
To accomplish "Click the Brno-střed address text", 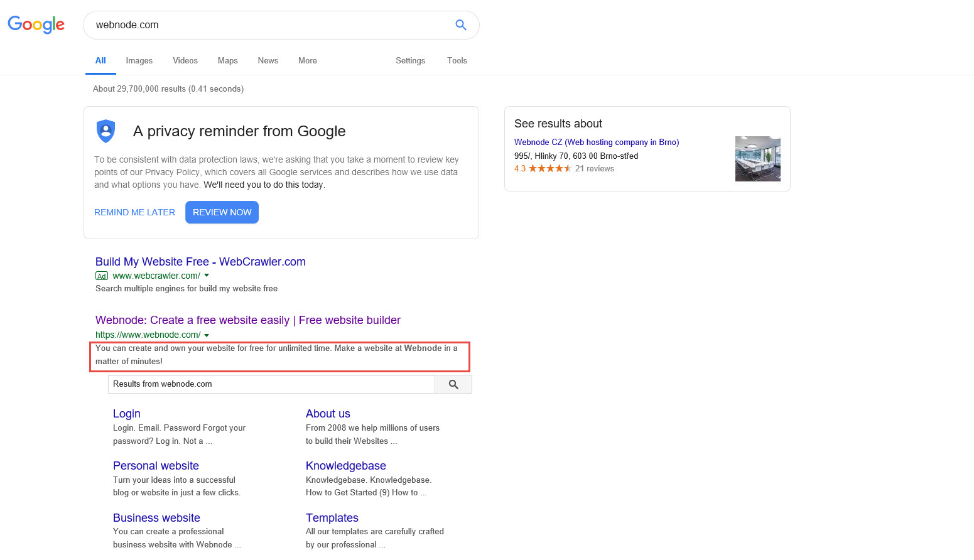I will point(576,156).
